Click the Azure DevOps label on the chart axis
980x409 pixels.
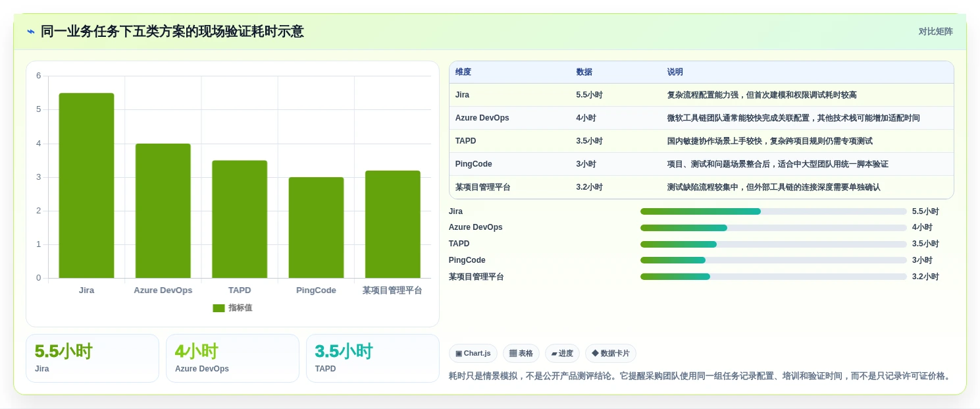coord(163,290)
